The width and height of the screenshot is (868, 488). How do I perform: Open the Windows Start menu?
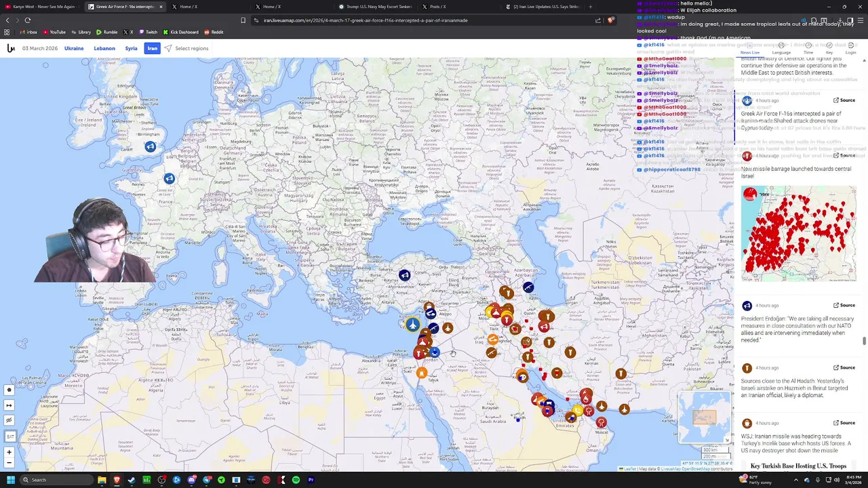(10, 480)
